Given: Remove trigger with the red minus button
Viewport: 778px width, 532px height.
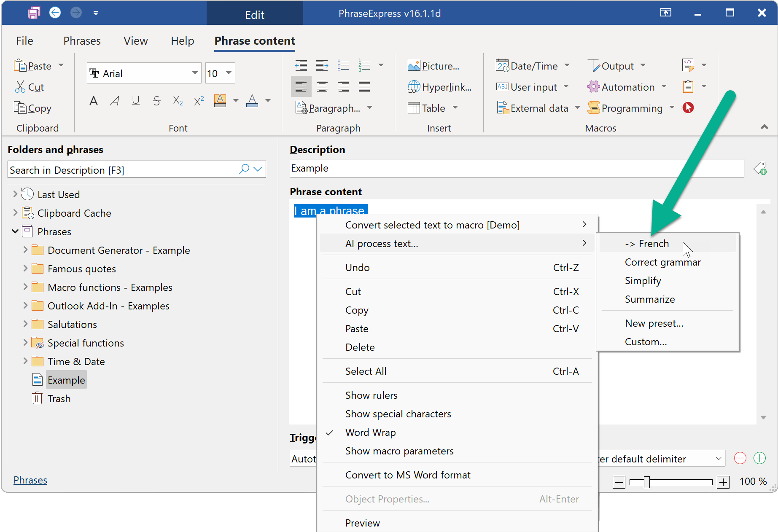Looking at the screenshot, I should (x=740, y=458).
